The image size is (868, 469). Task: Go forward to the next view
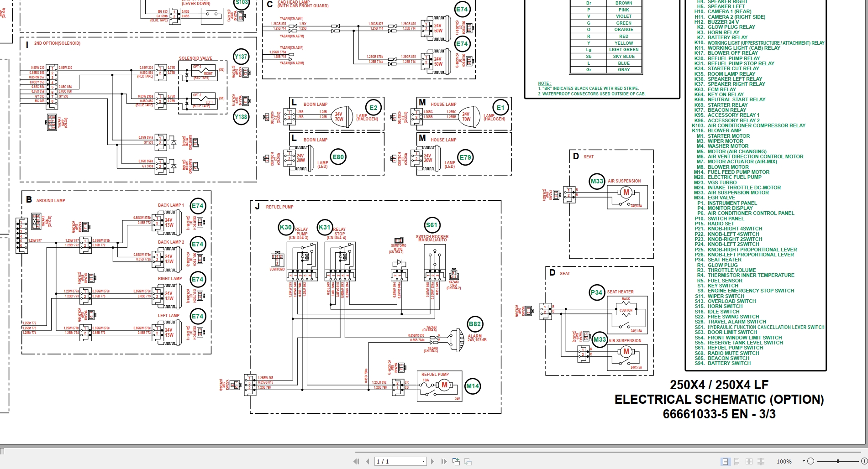coord(468,462)
